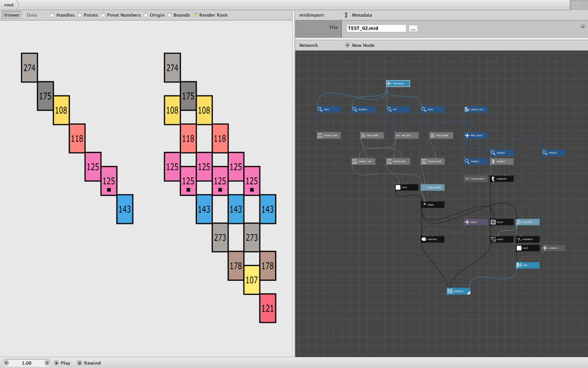Screen dimensions: 588x368
Task: Select the scale1 node
Action: [x=502, y=239]
